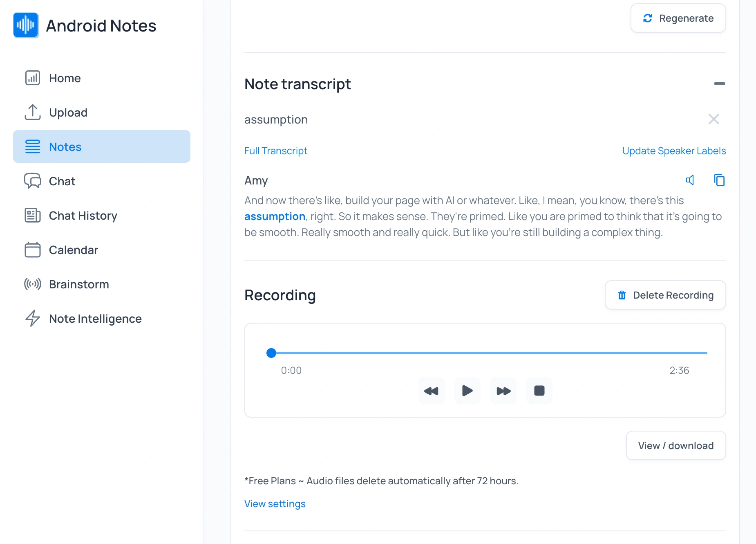Clear the transcript search with X
The image size is (756, 544).
tap(714, 119)
